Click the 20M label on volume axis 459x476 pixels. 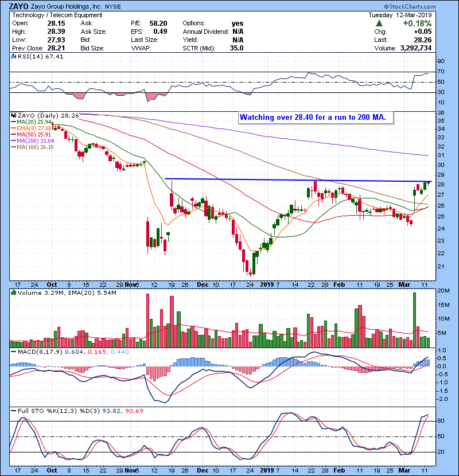[x=444, y=291]
